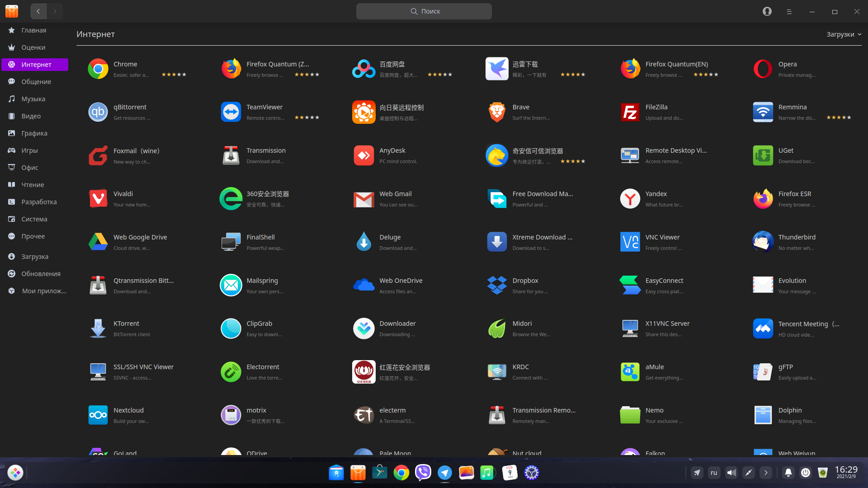Screen dimensions: 868x488
Task: Open Viber from the dock
Action: [423, 473]
